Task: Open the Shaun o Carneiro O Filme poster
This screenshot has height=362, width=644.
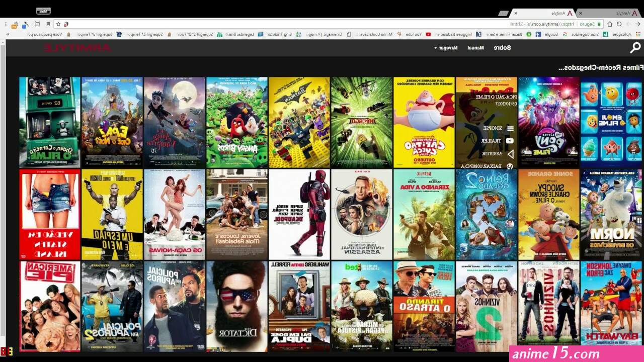Action: 50,122
